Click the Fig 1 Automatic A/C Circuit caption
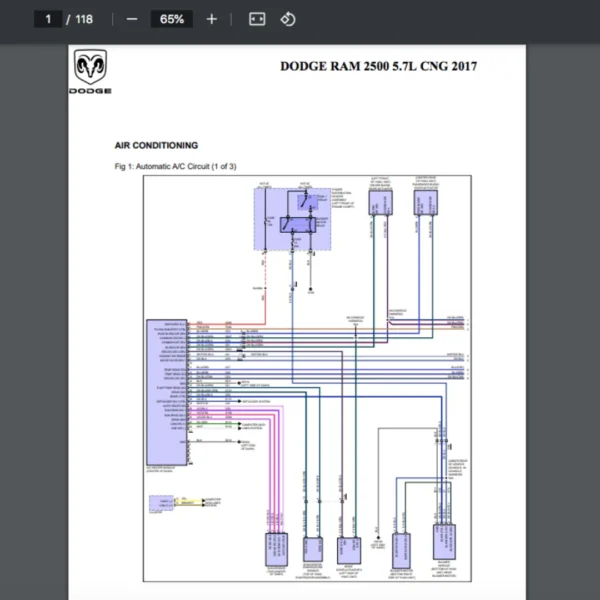Screen dimensions: 600x600 click(x=175, y=166)
